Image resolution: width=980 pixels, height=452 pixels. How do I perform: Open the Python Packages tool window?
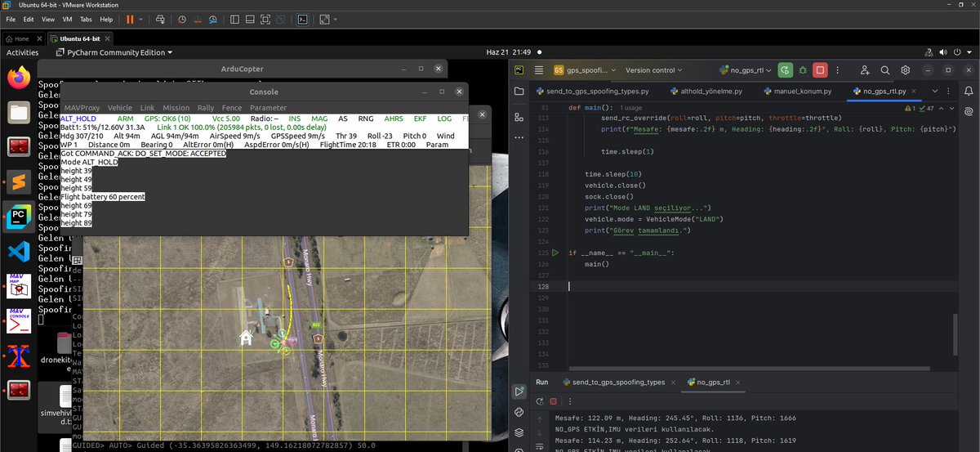point(519,433)
